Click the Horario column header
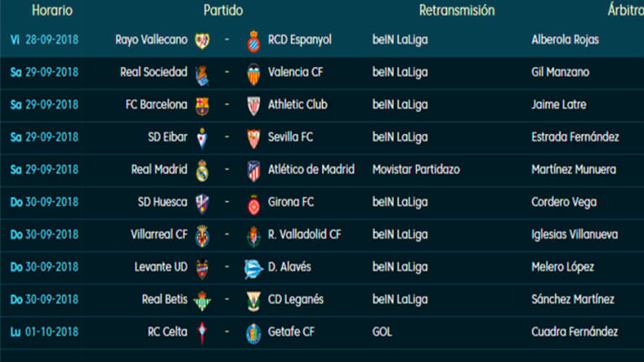 pyautogui.click(x=52, y=11)
